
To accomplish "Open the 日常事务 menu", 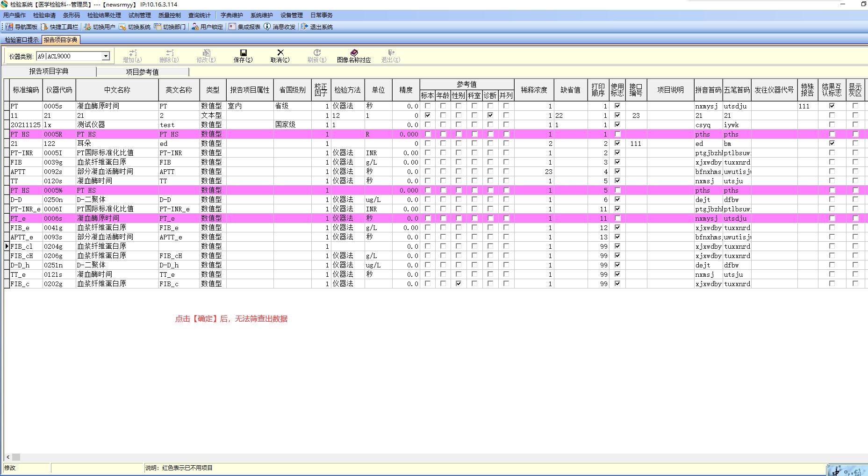I will tap(321, 15).
